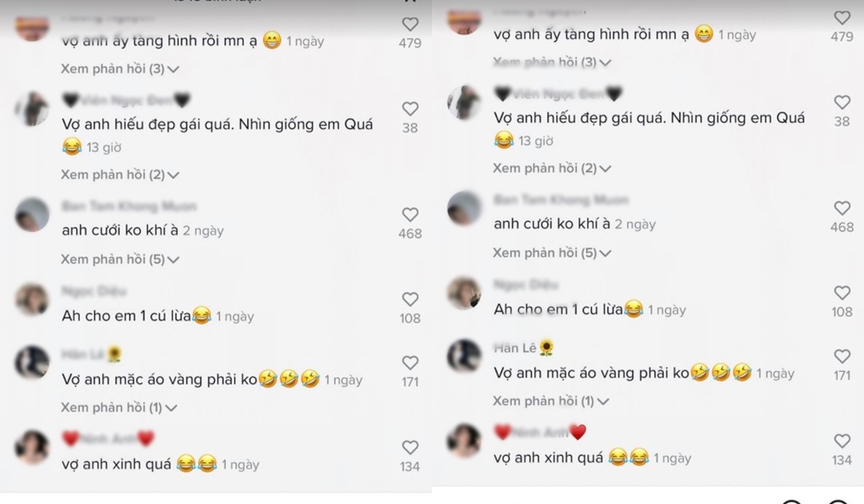Open avatar next to "Ah cho em 1 cú lừa" in right panel
864x504 pixels.
(464, 294)
